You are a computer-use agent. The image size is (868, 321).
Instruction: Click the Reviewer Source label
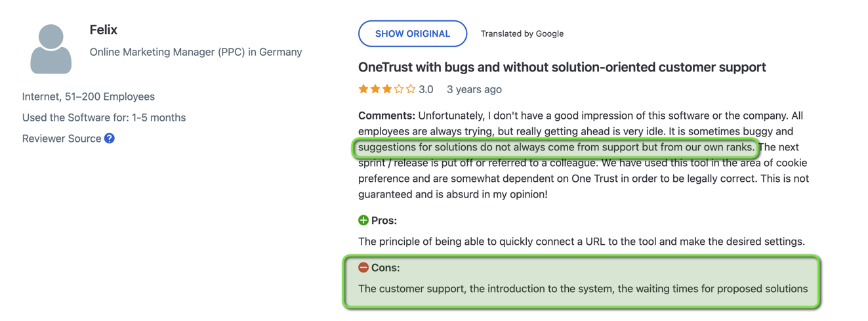(62, 139)
